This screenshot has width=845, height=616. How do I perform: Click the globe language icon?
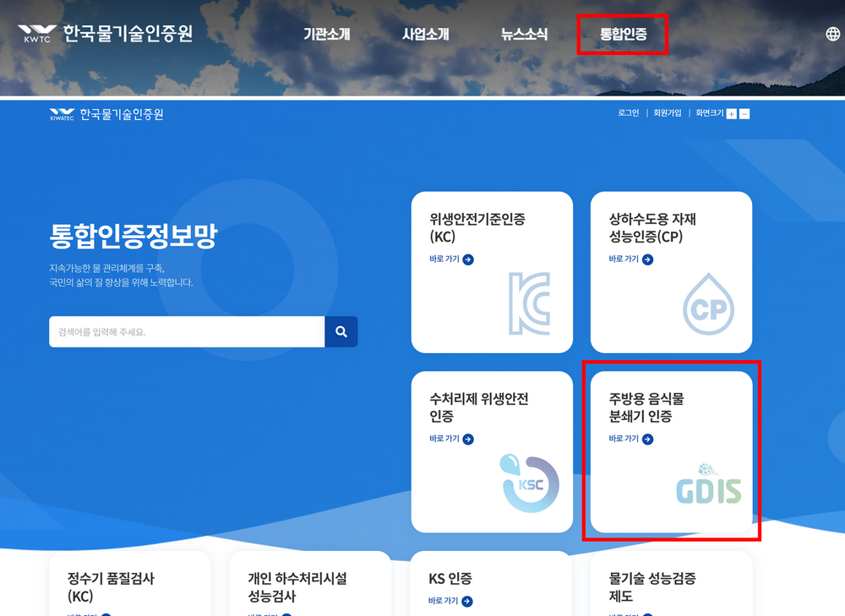833,34
